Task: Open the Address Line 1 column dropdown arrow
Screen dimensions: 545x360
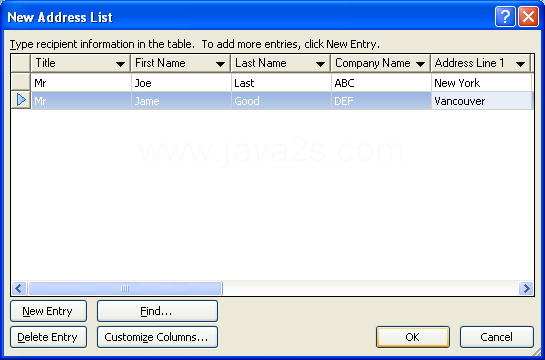Action: click(x=521, y=64)
